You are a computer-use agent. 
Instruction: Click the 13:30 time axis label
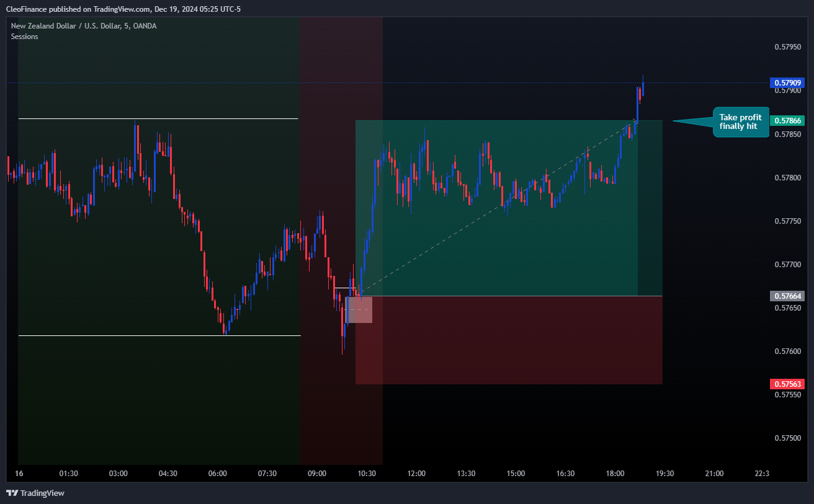[x=466, y=474]
